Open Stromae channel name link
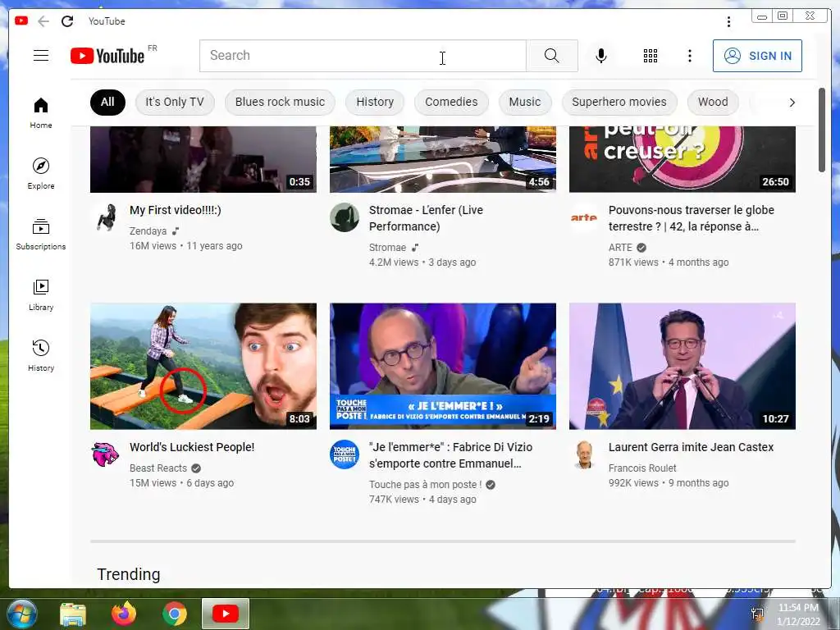 [387, 248]
